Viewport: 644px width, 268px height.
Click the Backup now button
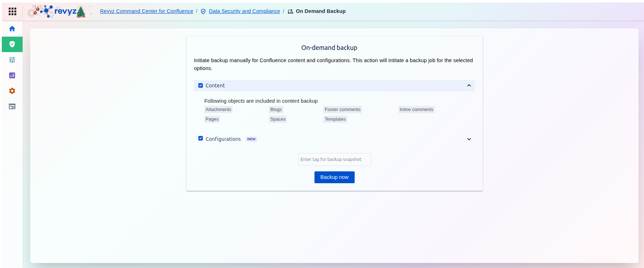click(x=334, y=177)
